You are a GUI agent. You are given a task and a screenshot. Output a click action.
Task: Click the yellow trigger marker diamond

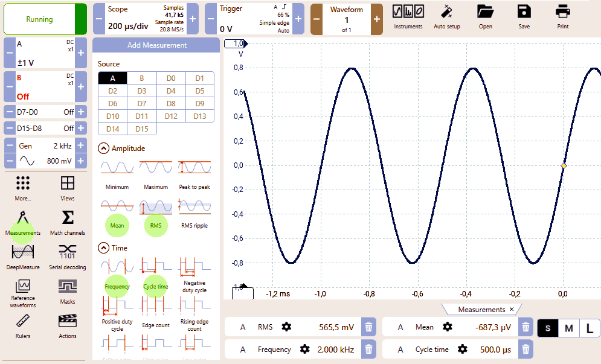[x=564, y=165]
